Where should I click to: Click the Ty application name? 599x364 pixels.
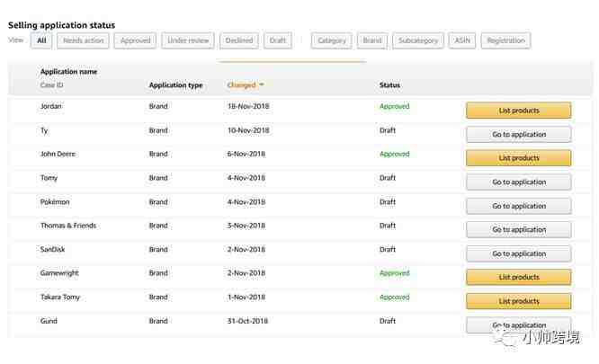(44, 131)
